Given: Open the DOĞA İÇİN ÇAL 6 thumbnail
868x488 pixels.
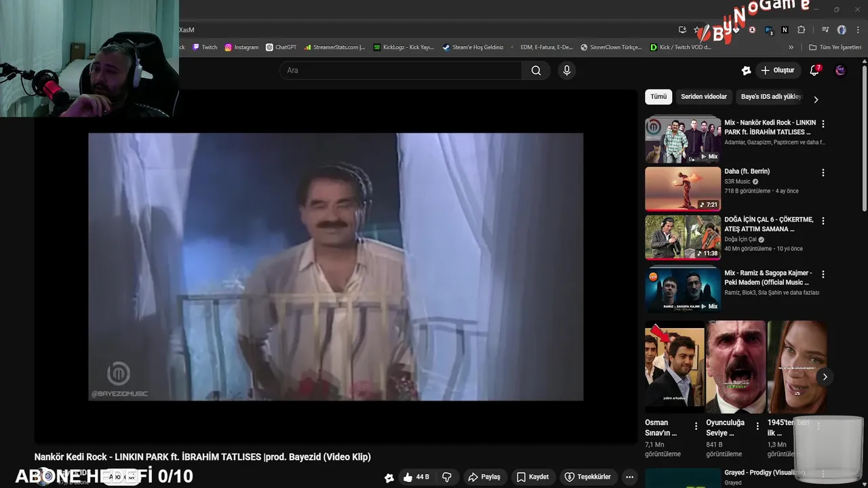Looking at the screenshot, I should pos(683,238).
